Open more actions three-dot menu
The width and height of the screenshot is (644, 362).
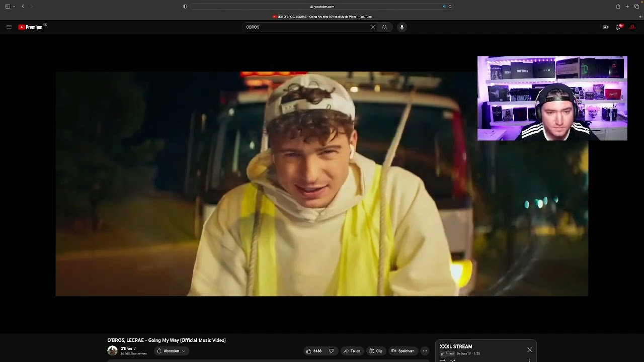point(425,351)
